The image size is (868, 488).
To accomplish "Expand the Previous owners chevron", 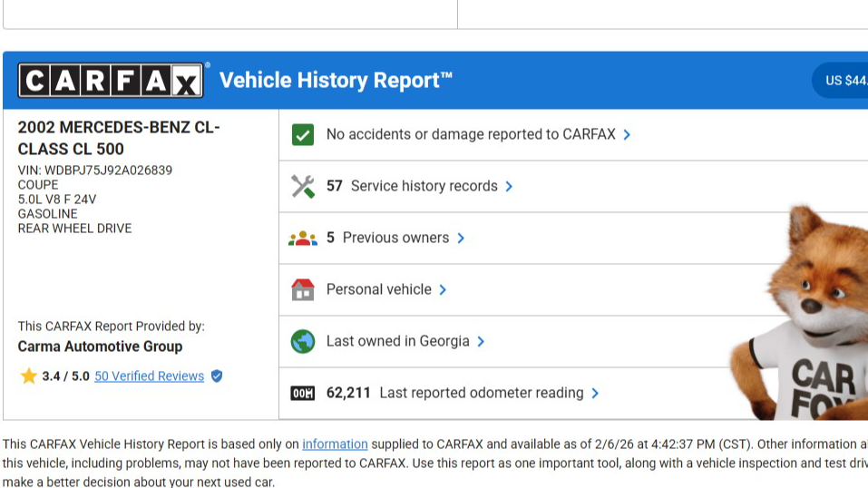I will [x=461, y=239].
